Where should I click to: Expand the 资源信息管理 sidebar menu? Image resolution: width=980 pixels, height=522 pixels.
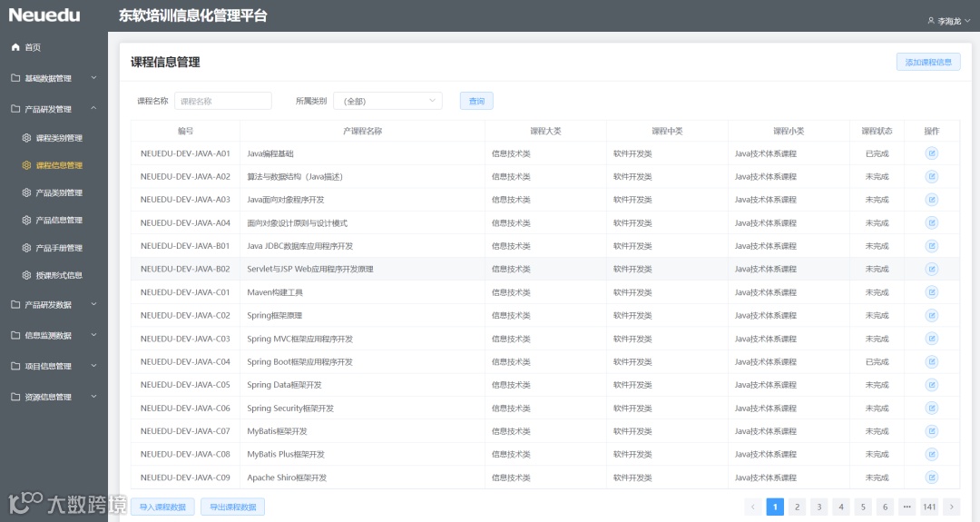(54, 397)
